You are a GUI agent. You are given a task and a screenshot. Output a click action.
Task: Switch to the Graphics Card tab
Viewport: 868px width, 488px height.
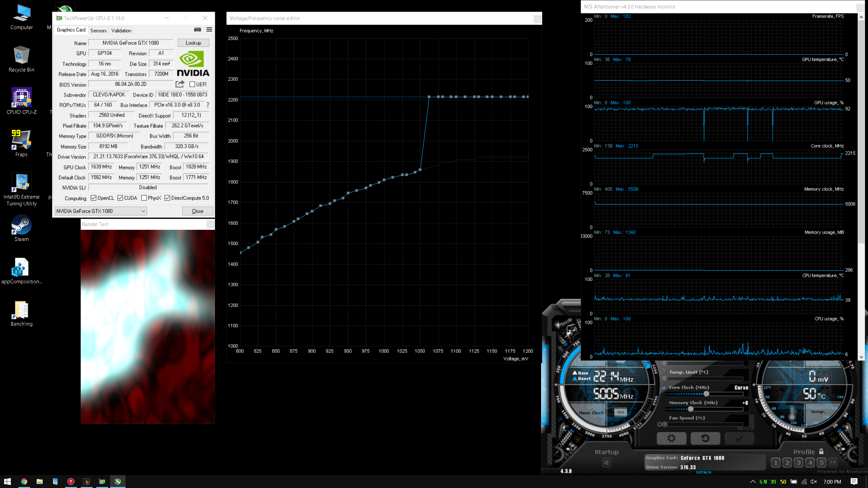(71, 30)
